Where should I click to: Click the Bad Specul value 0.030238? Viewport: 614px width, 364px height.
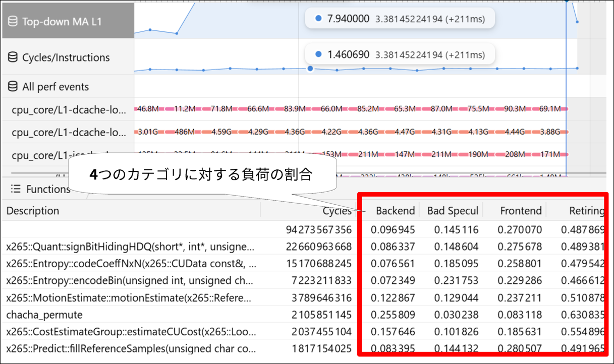coord(457,315)
